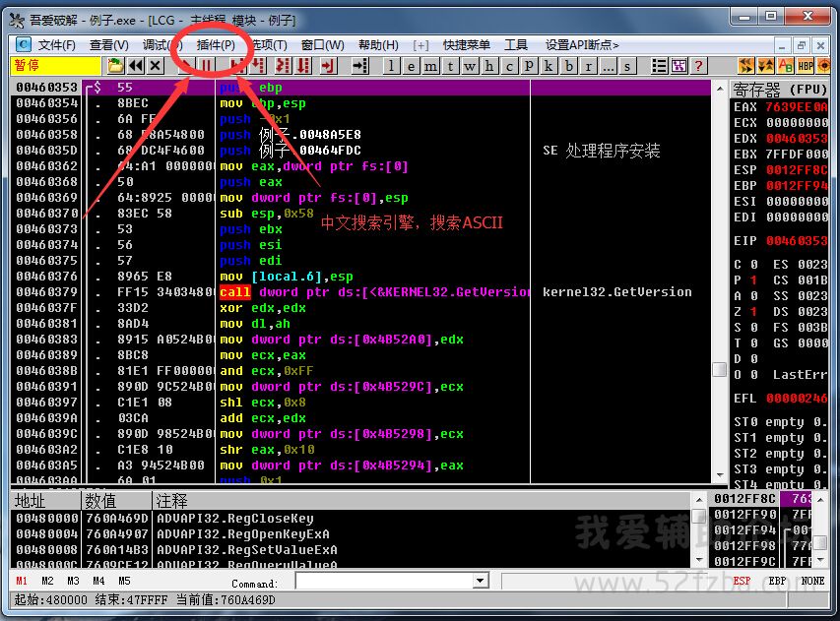
Task: Click into the Command input field
Action: click(385, 581)
